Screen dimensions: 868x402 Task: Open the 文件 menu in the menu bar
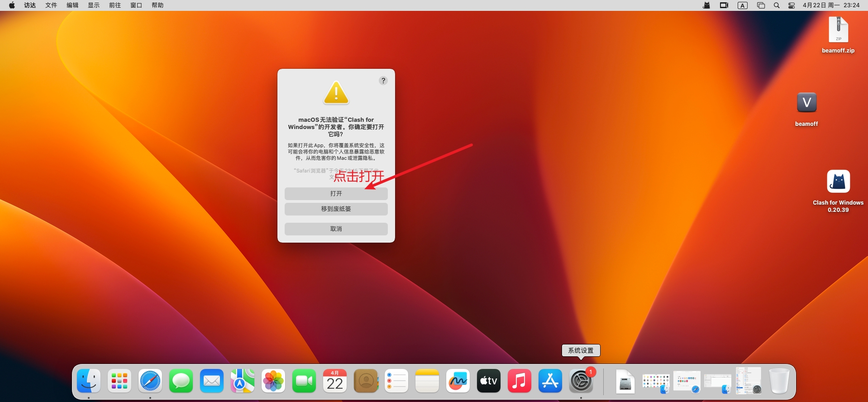coord(51,5)
